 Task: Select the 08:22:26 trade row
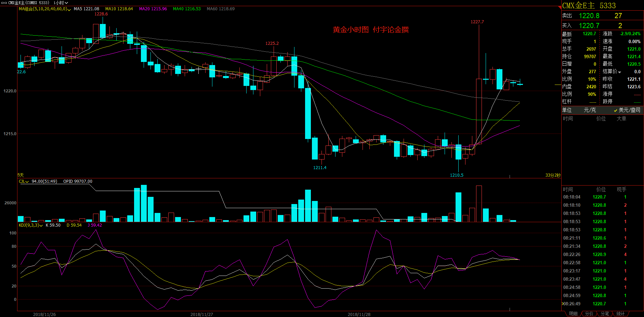coord(603,255)
